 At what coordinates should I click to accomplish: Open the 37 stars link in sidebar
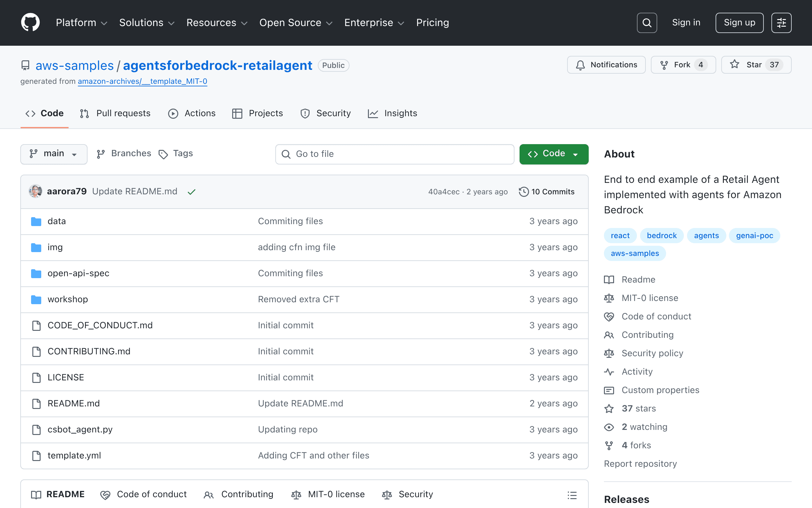[630, 409]
